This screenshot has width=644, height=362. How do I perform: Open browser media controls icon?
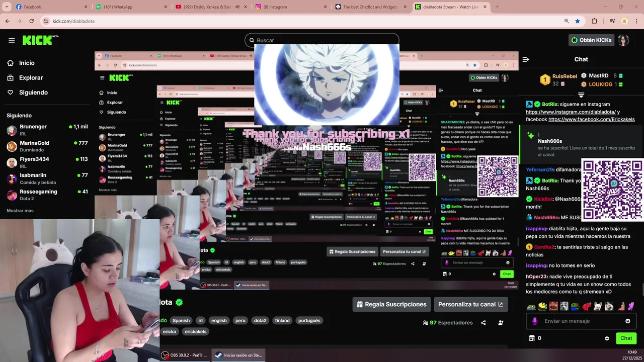pos(612,21)
